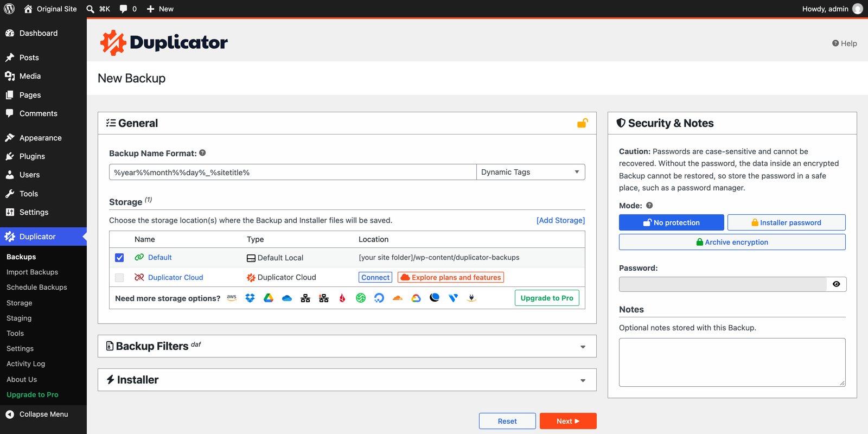Screen dimensions: 868x434
Task: Click the DigitalOcean storage icon
Action: [379, 298]
